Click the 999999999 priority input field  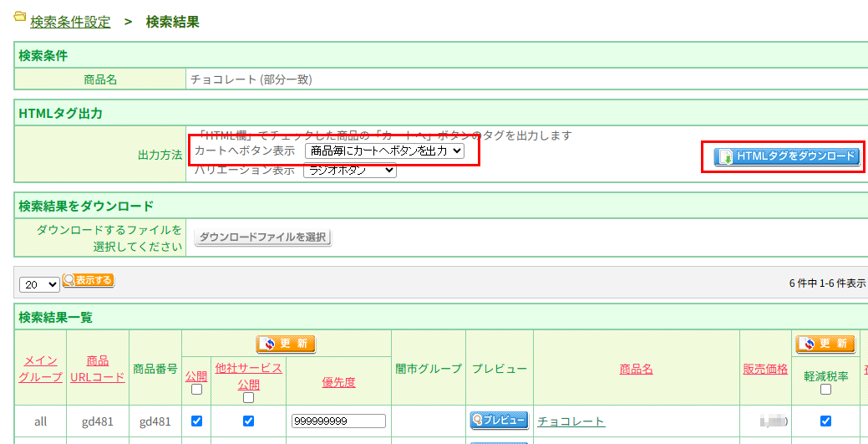coord(338,421)
